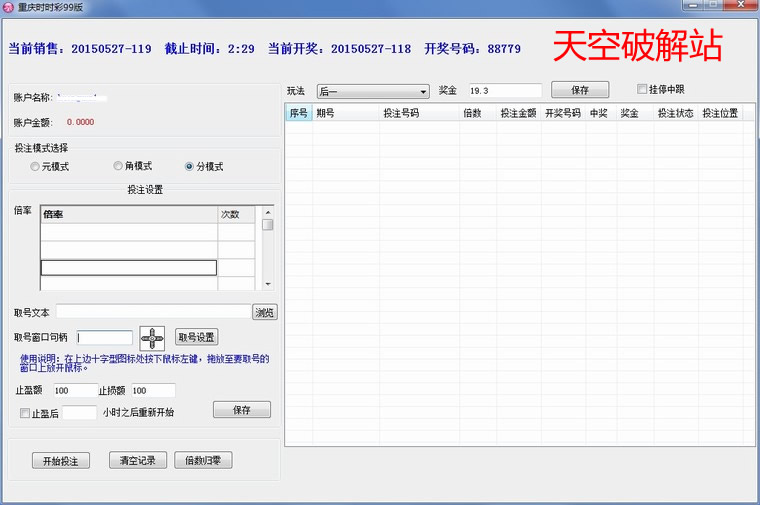The image size is (760, 505).
Task: Choose the 分模式 radio option
Action: (189, 167)
